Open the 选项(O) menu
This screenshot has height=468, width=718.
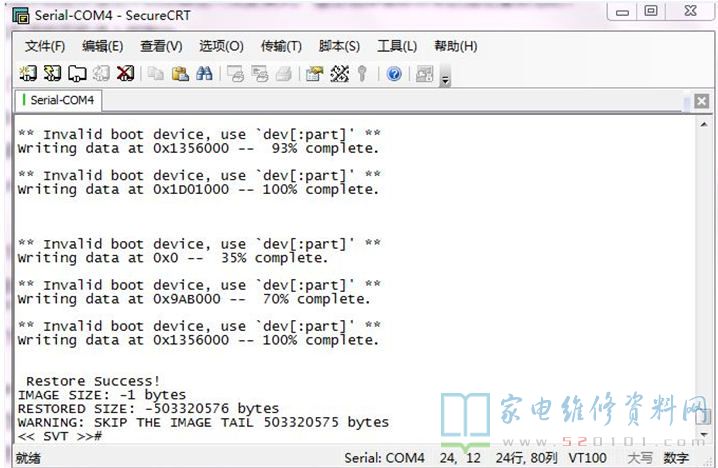(x=221, y=46)
